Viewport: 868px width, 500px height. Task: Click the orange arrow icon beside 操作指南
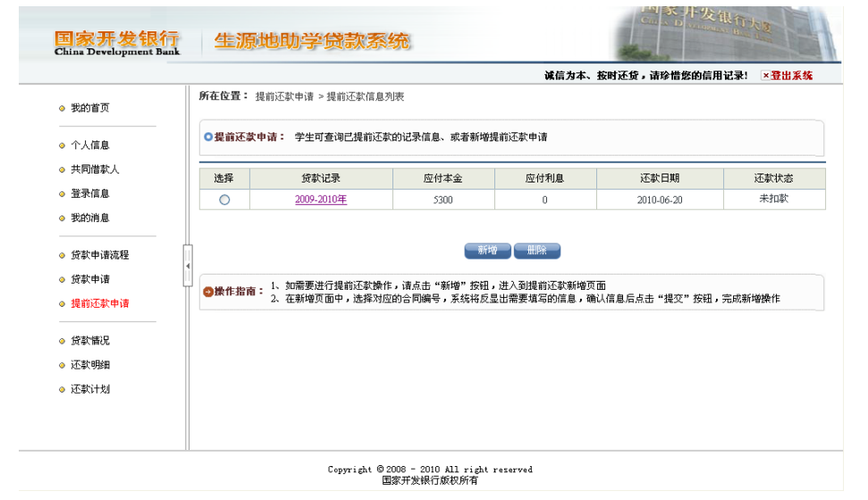coord(208,292)
